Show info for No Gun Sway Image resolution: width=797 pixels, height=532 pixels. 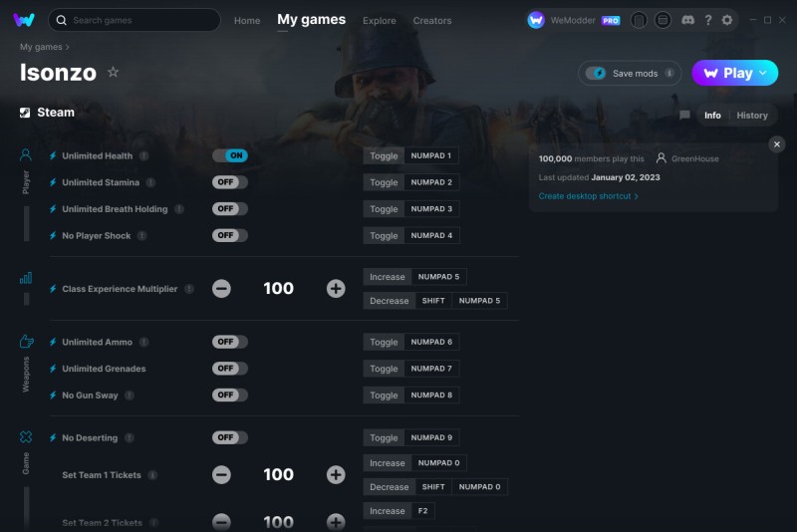tap(130, 395)
